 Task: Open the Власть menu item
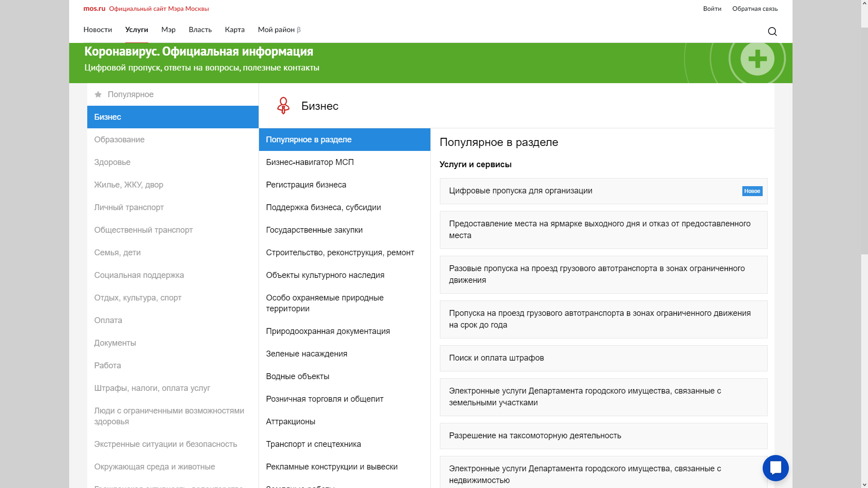pyautogui.click(x=200, y=29)
